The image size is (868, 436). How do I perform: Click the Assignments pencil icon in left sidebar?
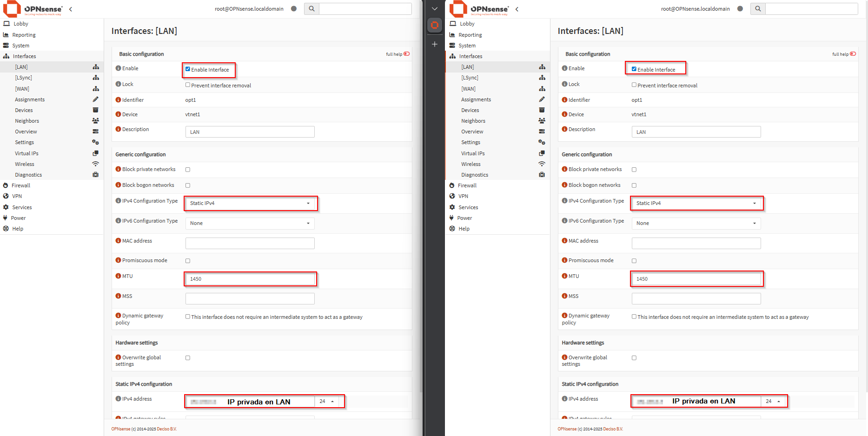96,99
